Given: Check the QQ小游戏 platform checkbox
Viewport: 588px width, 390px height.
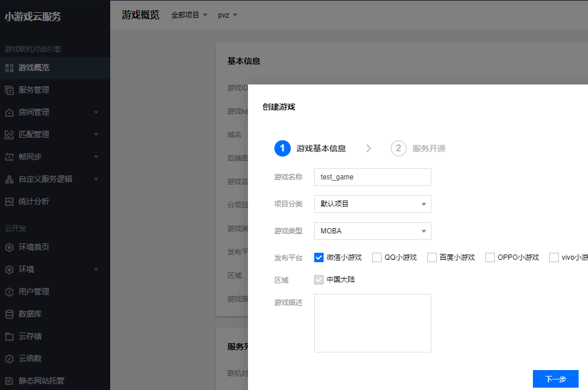Looking at the screenshot, I should point(377,257).
